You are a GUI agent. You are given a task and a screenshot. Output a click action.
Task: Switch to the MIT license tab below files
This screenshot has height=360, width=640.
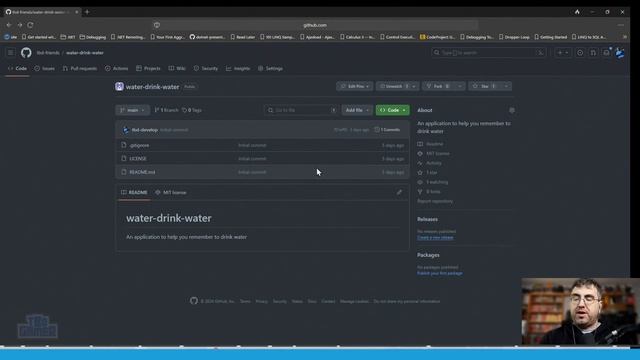point(171,192)
